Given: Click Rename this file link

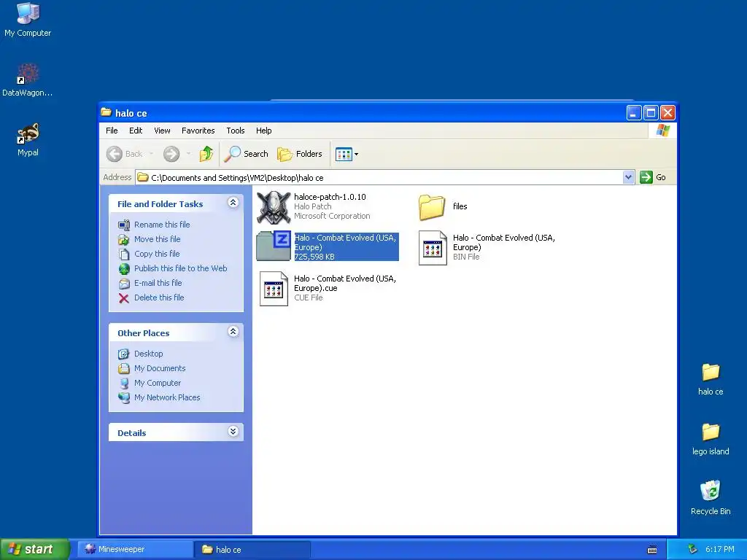Looking at the screenshot, I should (x=162, y=225).
